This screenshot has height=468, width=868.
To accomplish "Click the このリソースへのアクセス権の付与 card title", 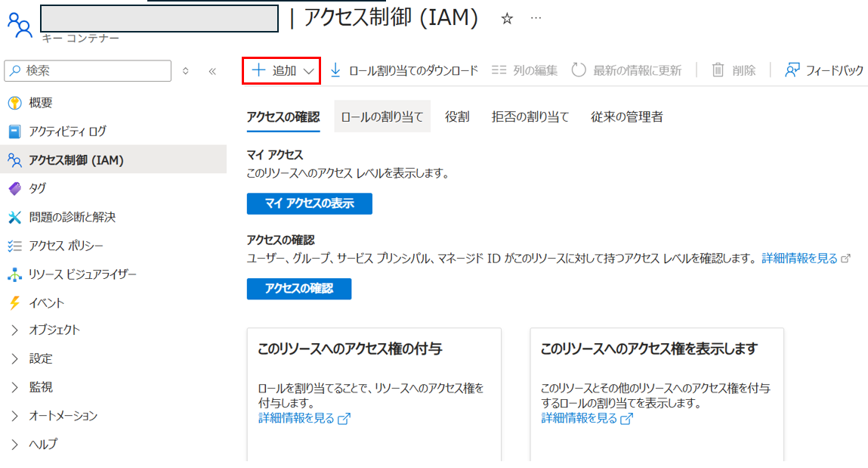I will [350, 349].
